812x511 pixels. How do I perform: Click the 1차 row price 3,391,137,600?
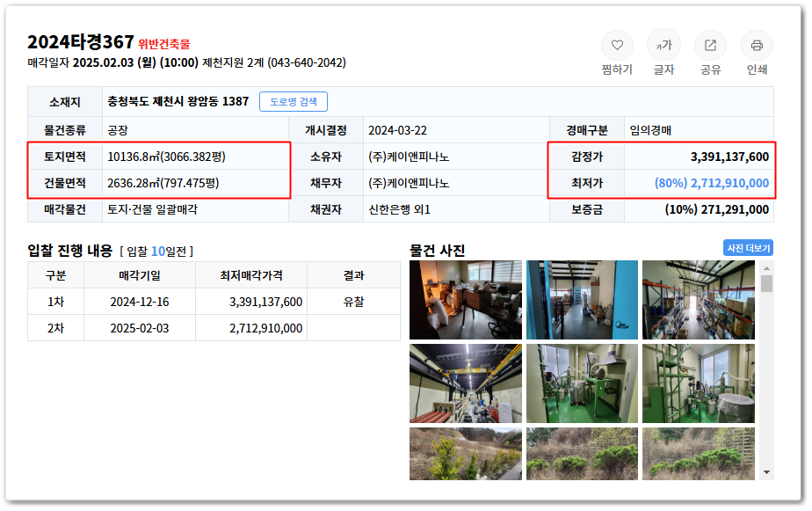click(x=265, y=302)
